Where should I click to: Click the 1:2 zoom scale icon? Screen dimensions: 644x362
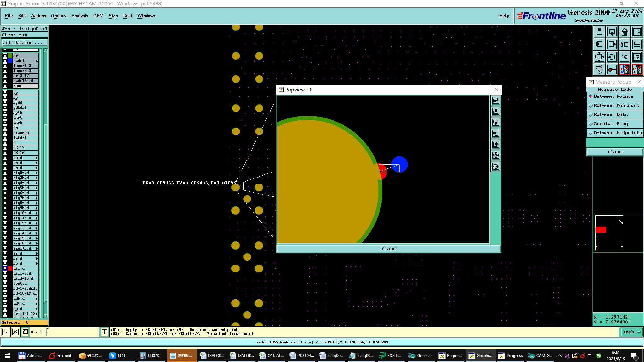tap(624, 57)
